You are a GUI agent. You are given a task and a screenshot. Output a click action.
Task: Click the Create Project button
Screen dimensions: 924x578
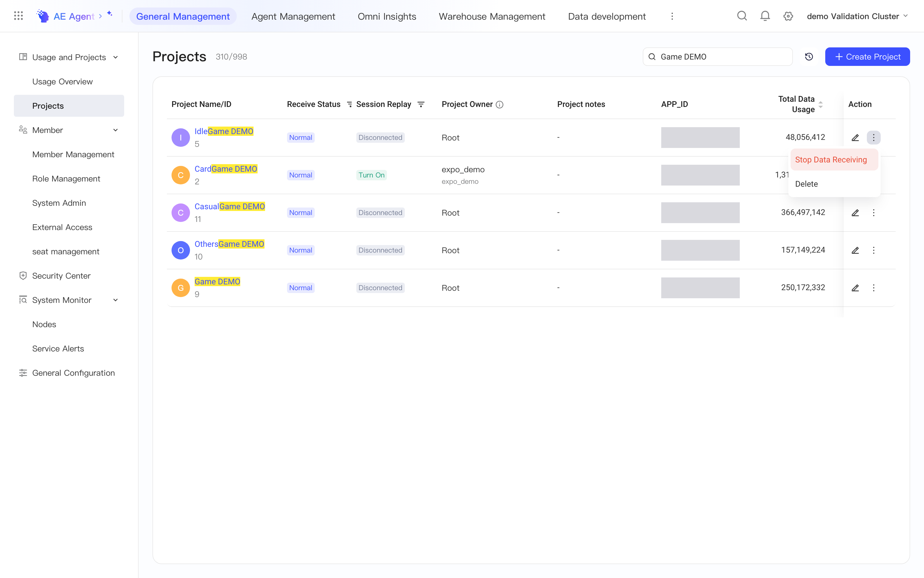coord(867,57)
